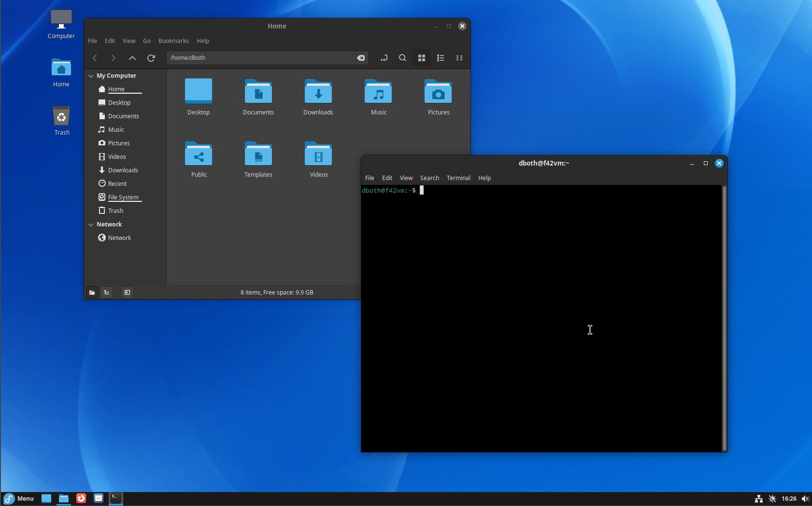Open the terminal Search menu
The height and width of the screenshot is (506, 812).
click(429, 178)
